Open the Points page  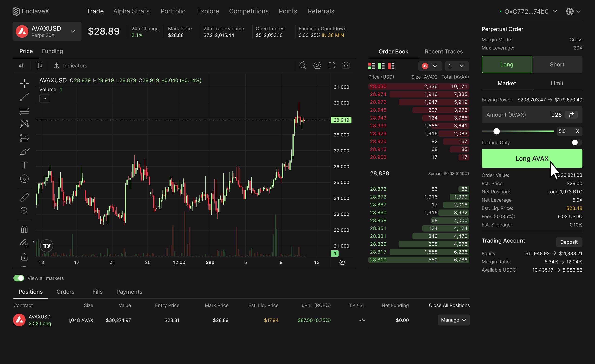pos(288,11)
